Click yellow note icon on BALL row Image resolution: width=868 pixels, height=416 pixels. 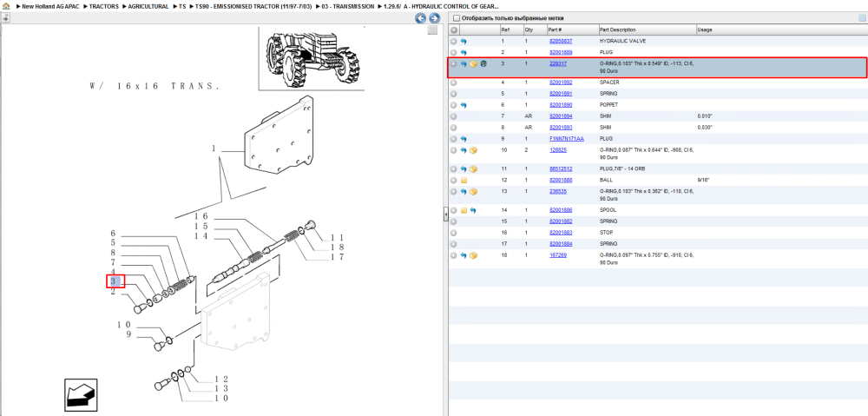pyautogui.click(x=464, y=181)
